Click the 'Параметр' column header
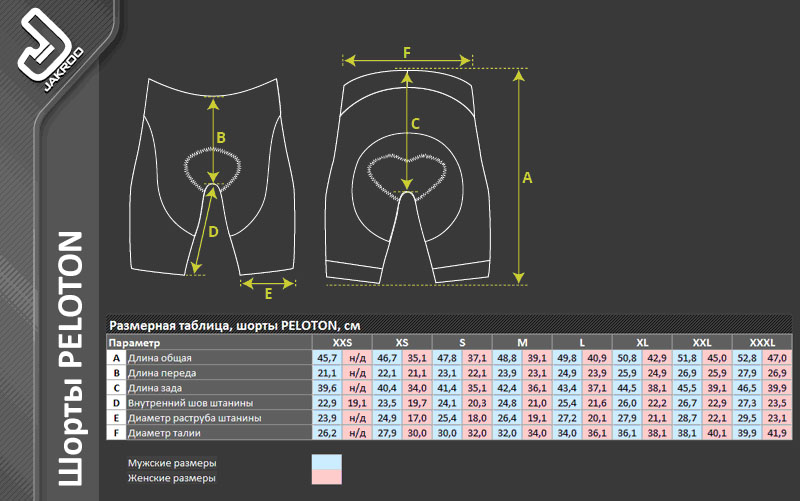800x501 pixels. pyautogui.click(x=209, y=342)
